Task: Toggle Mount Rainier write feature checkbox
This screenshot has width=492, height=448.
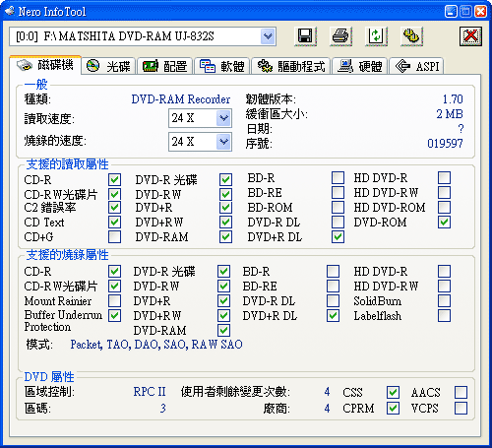Action: pos(114,300)
